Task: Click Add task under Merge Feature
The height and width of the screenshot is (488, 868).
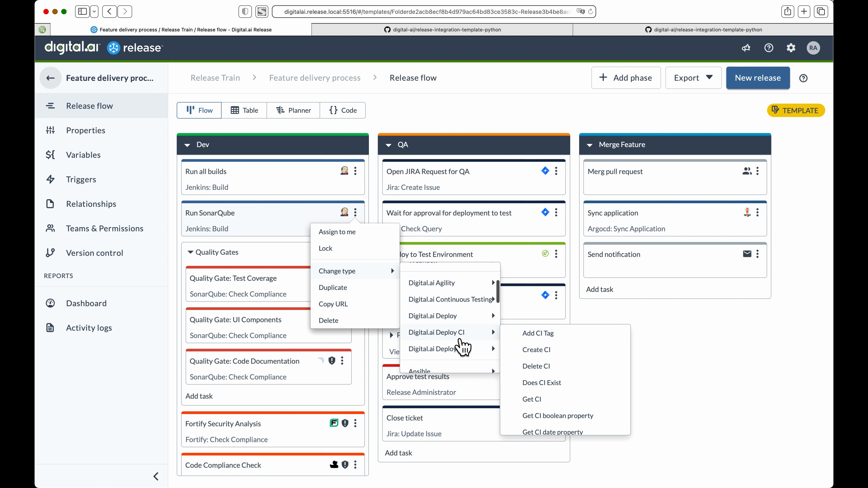Action: click(599, 289)
